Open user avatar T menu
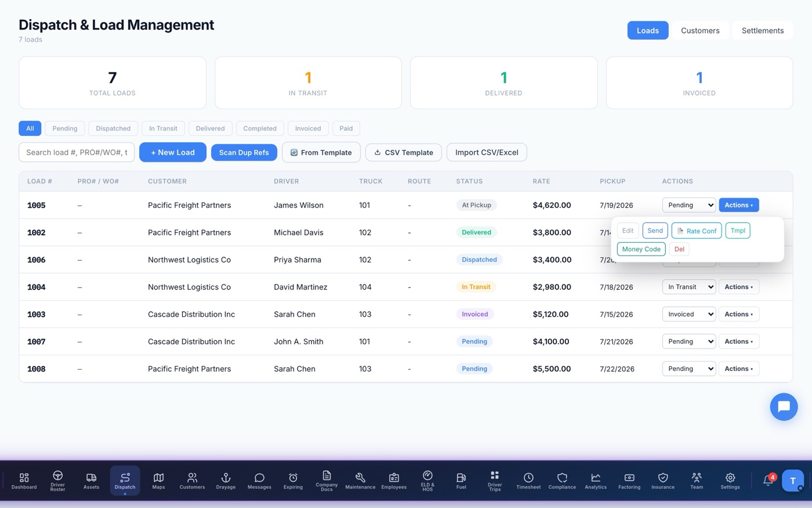The width and height of the screenshot is (812, 508). 793,481
